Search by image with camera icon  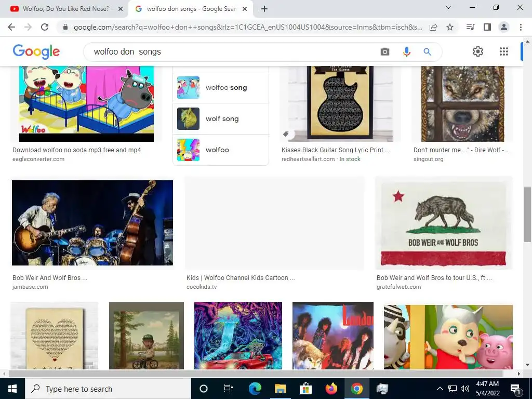(x=385, y=52)
